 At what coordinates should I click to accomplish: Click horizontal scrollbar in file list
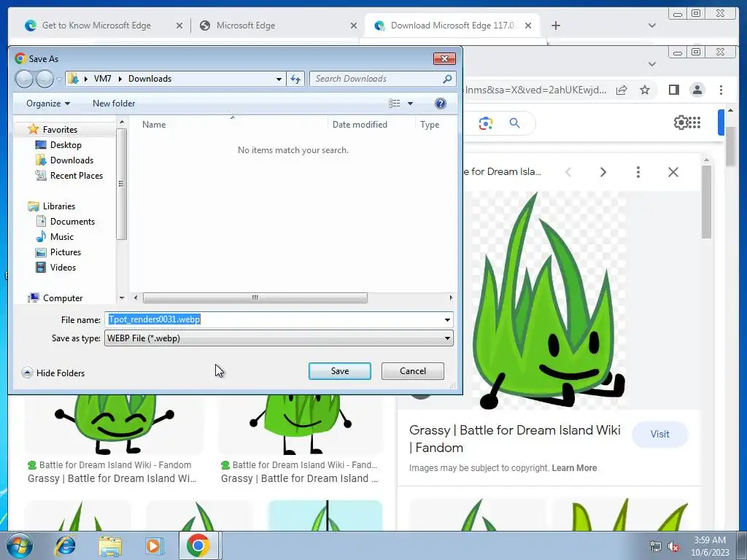click(x=255, y=297)
